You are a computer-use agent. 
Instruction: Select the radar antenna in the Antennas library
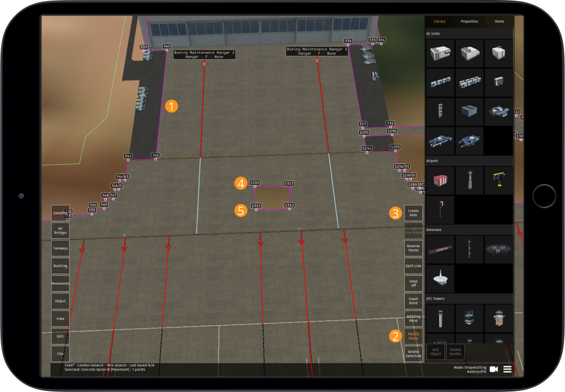click(x=499, y=249)
